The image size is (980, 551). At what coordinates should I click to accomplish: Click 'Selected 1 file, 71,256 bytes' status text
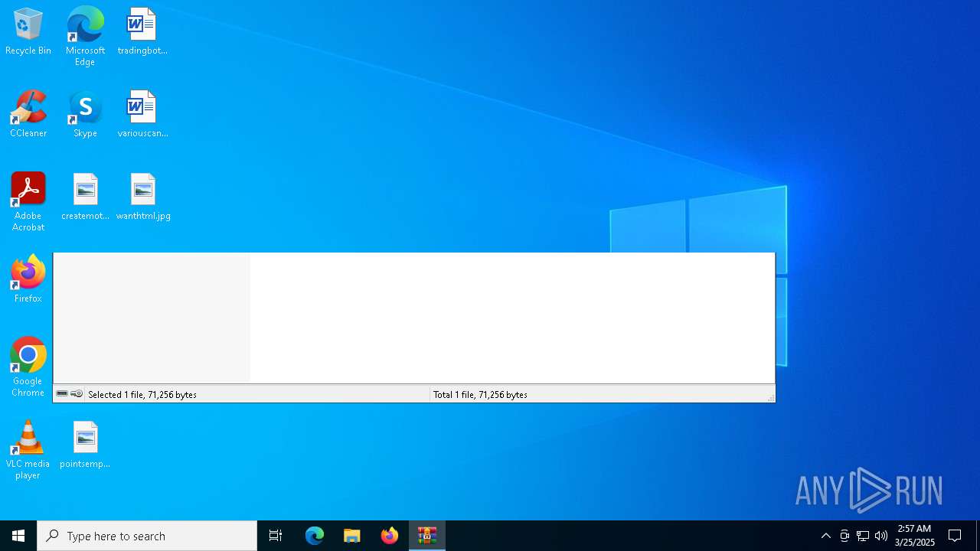(x=142, y=395)
